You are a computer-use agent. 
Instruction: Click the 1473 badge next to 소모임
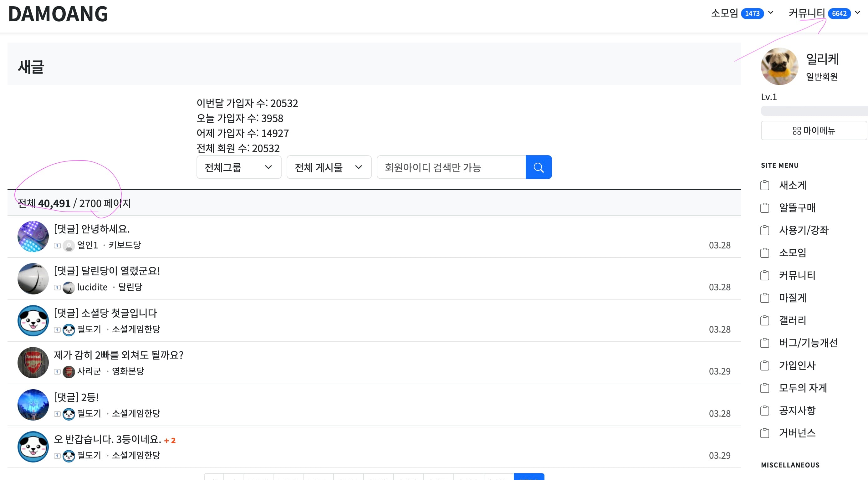tap(752, 13)
